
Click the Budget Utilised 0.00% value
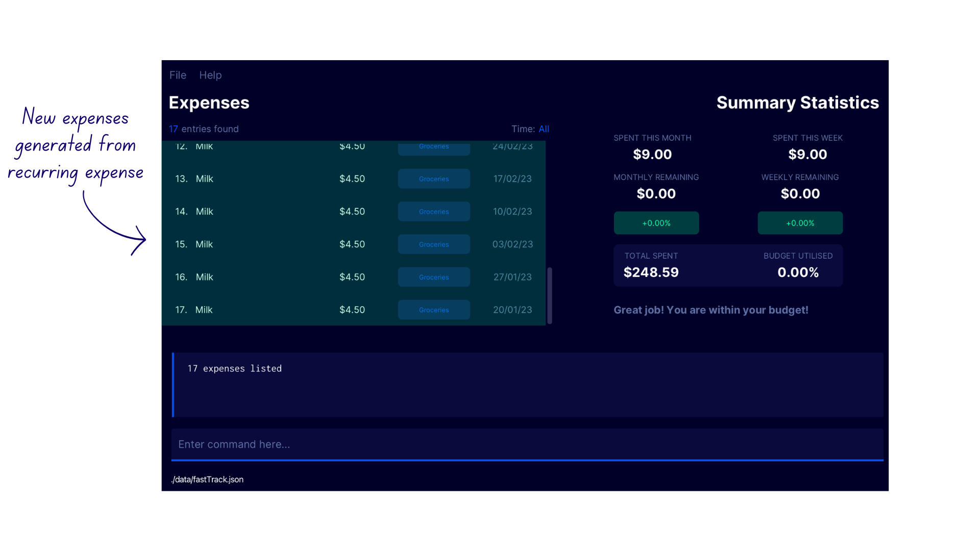pyautogui.click(x=798, y=272)
